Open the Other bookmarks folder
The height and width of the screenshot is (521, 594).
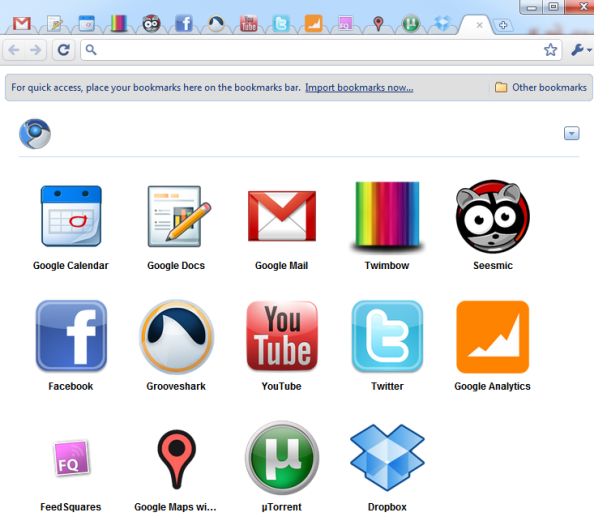[x=541, y=87]
